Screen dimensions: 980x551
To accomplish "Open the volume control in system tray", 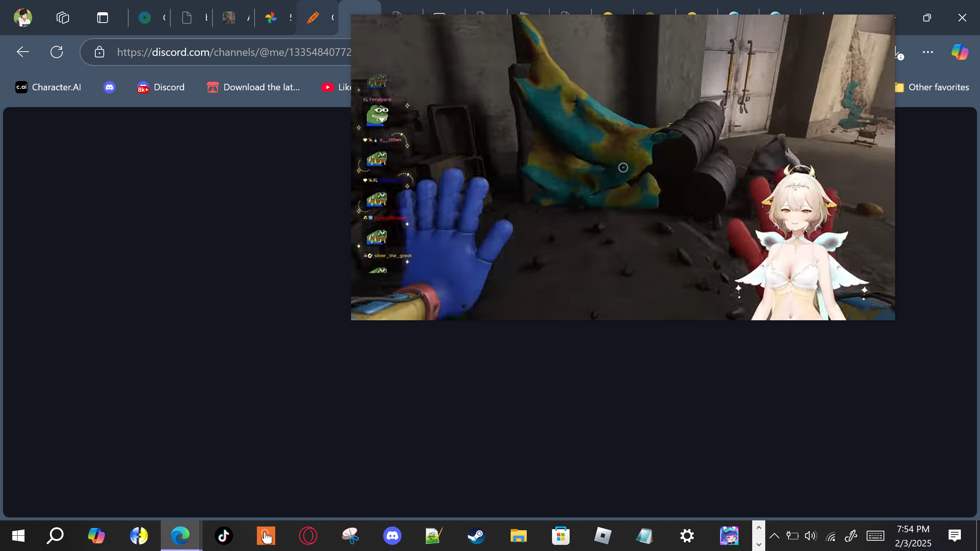I will (x=810, y=536).
